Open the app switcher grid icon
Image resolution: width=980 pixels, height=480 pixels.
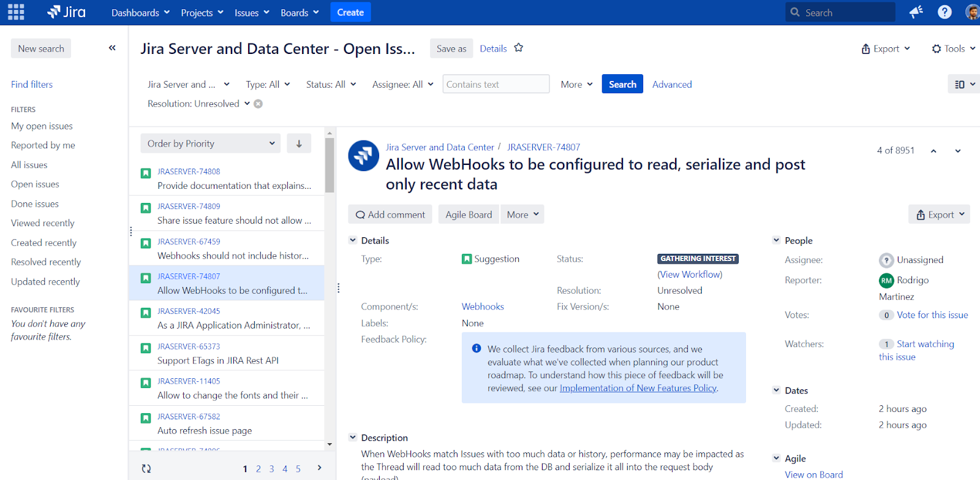16,12
